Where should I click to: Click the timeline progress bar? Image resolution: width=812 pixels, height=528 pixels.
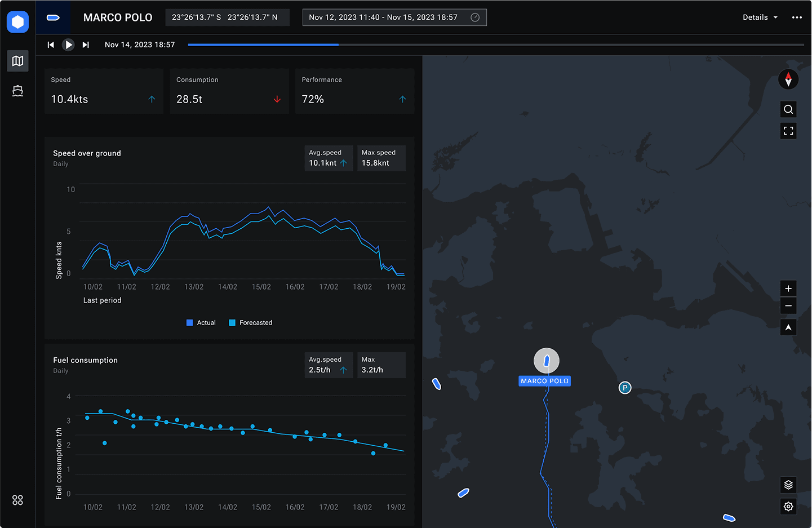496,45
